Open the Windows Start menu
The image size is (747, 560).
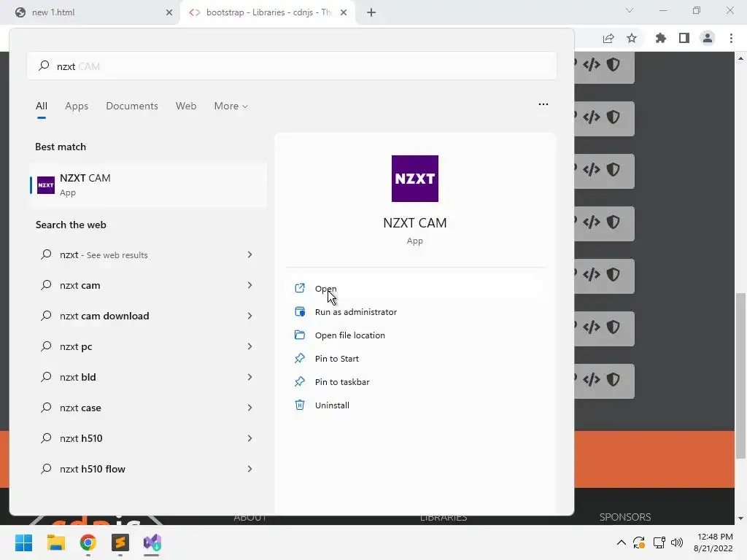coord(24,542)
